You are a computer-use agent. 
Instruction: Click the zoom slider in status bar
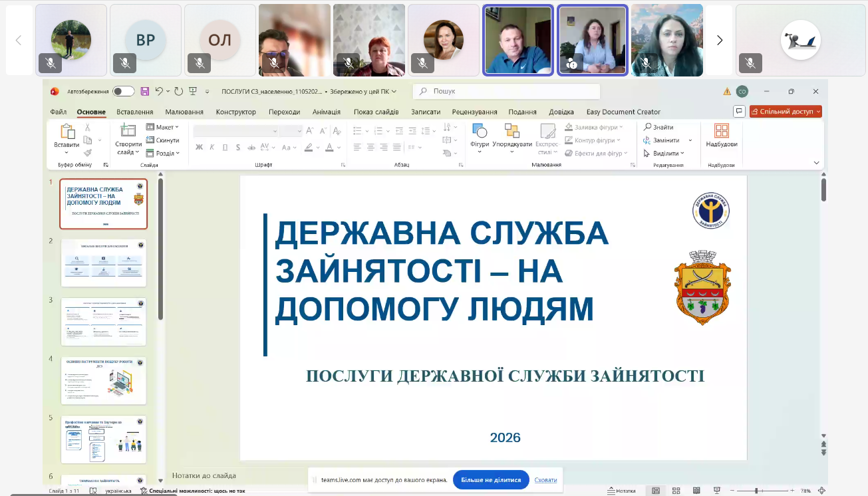coord(757,491)
